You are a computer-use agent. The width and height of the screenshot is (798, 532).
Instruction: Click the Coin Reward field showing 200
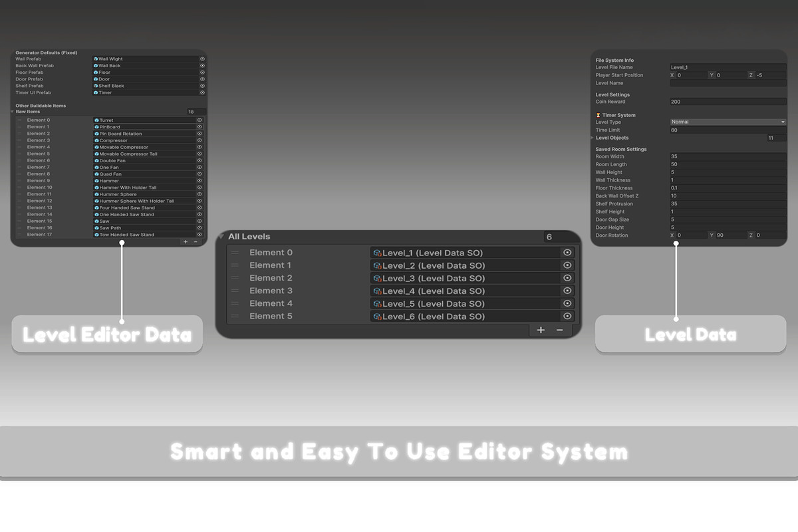click(728, 102)
